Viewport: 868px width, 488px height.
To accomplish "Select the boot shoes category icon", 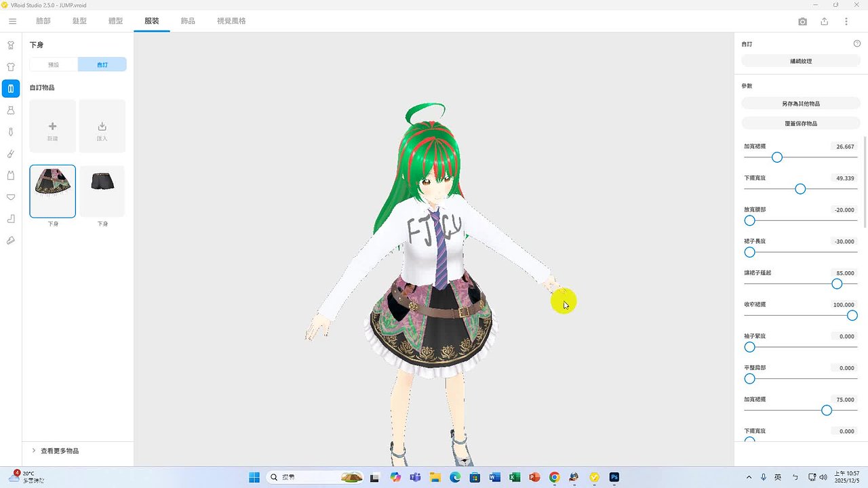I will click(11, 219).
